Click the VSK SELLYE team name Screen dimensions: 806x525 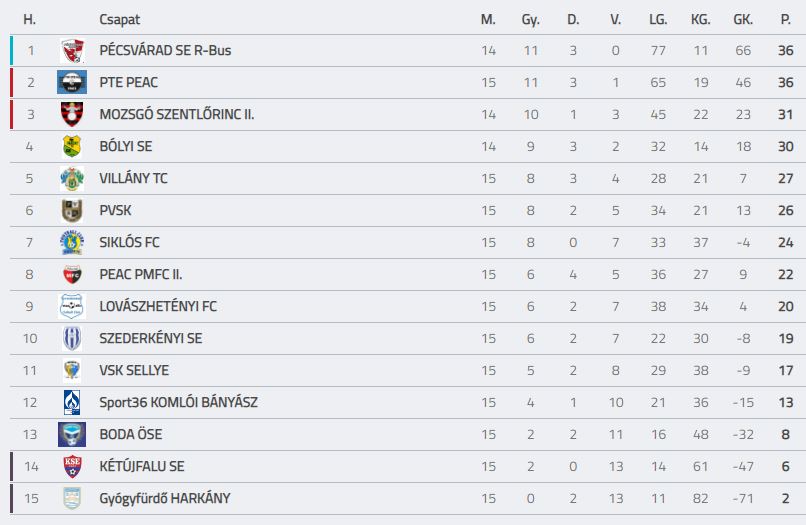(134, 370)
